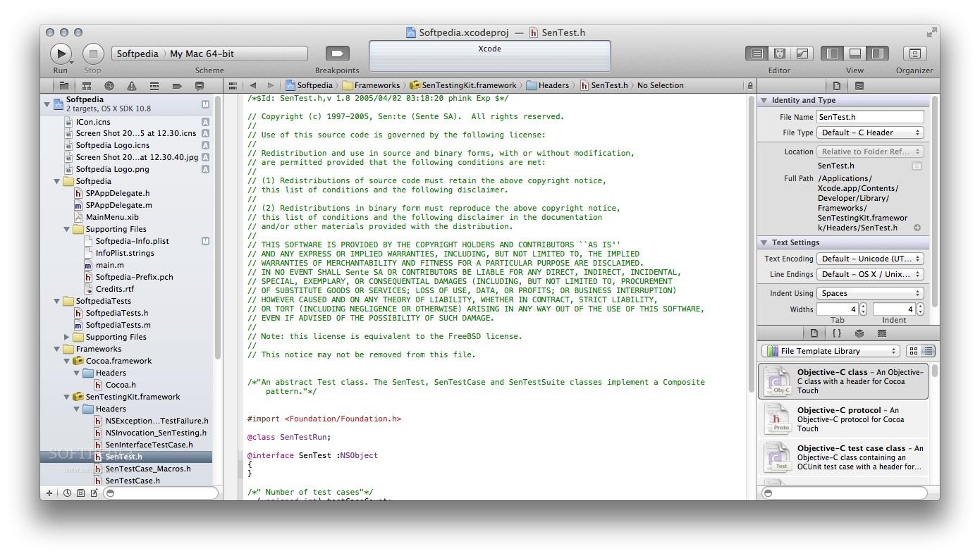
Task: Run the project with the Run button
Action: [x=61, y=53]
